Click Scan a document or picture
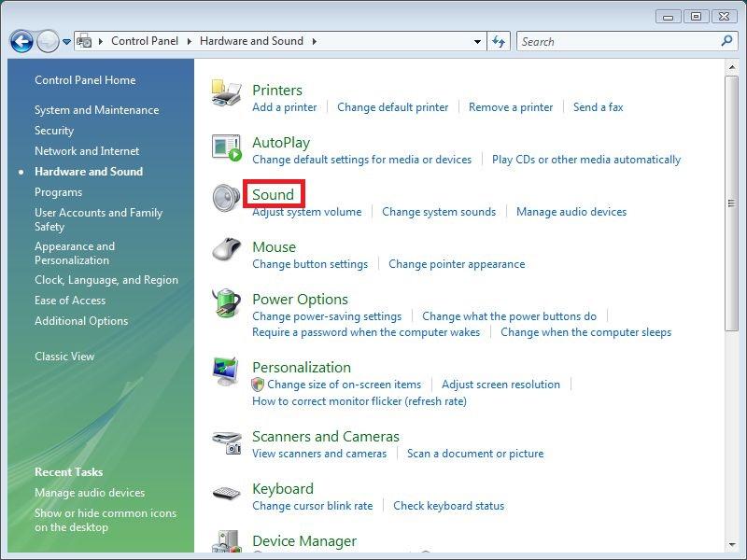 click(x=475, y=454)
